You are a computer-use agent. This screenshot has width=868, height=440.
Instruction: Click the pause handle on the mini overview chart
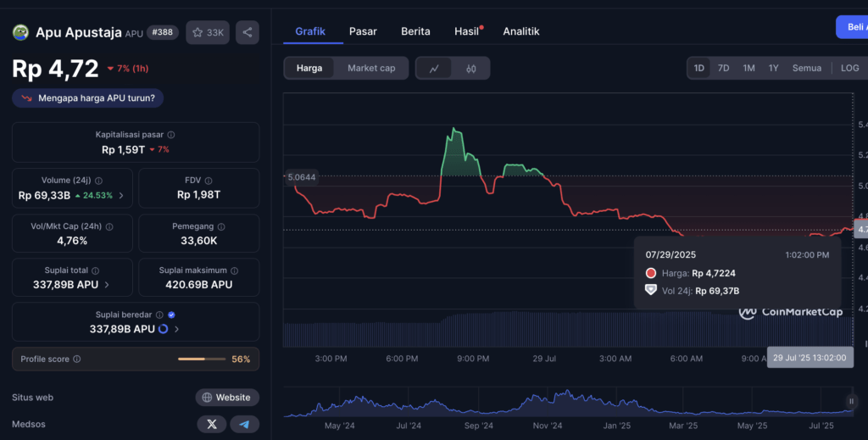point(851,401)
